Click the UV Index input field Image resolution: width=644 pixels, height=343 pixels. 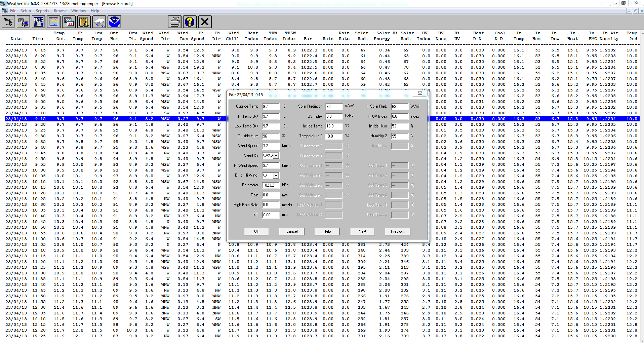click(x=334, y=116)
